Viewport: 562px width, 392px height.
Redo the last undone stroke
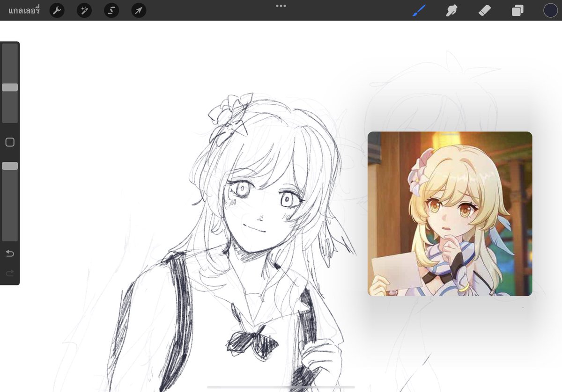(10, 273)
